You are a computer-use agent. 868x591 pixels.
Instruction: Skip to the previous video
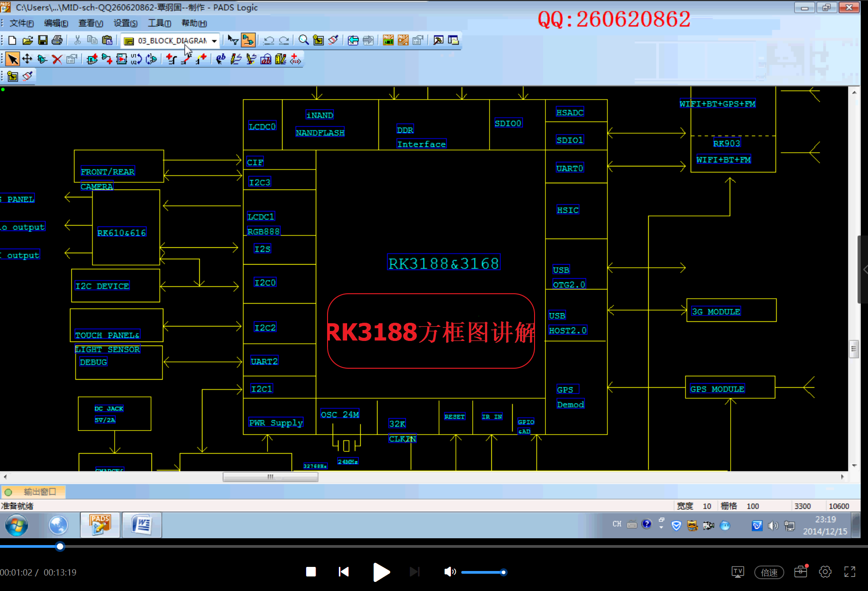[x=344, y=572]
